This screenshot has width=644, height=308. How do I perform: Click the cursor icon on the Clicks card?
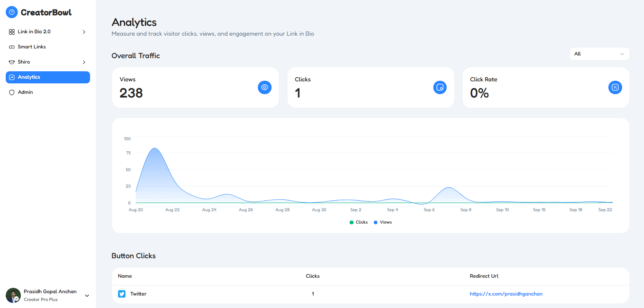[x=440, y=87]
